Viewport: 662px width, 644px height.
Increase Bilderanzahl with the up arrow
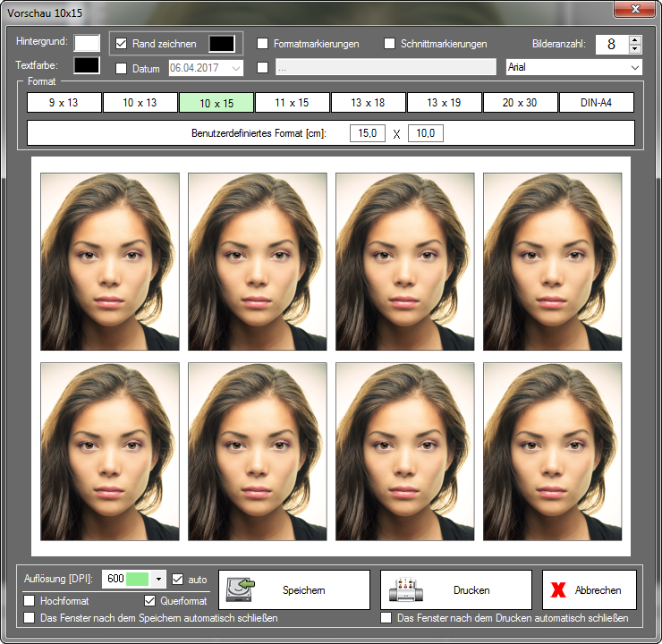[635, 39]
